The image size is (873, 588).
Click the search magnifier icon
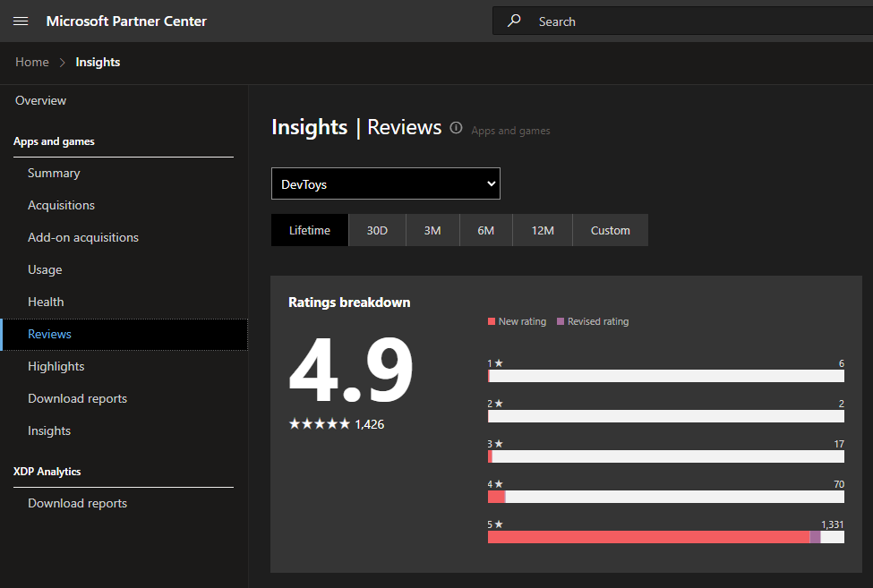coord(513,21)
